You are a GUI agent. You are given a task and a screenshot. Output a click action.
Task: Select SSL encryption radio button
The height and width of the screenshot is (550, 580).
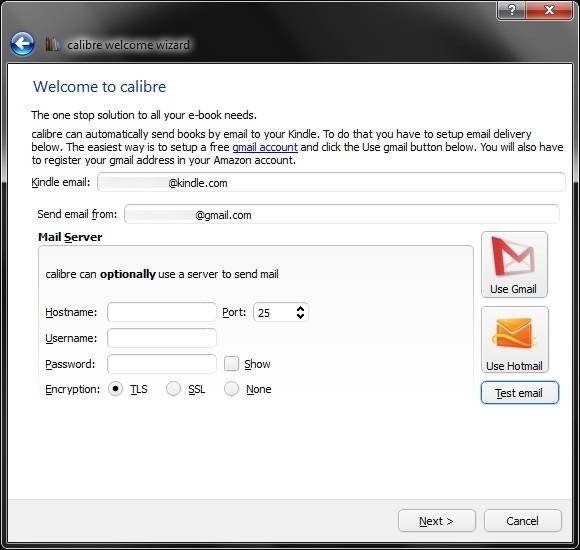pyautogui.click(x=173, y=389)
